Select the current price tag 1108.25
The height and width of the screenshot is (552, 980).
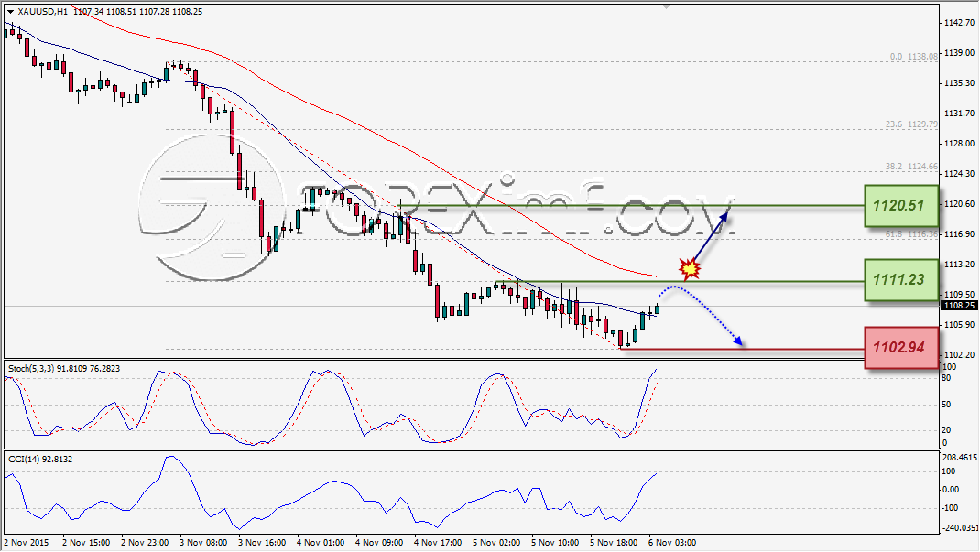[x=959, y=306]
